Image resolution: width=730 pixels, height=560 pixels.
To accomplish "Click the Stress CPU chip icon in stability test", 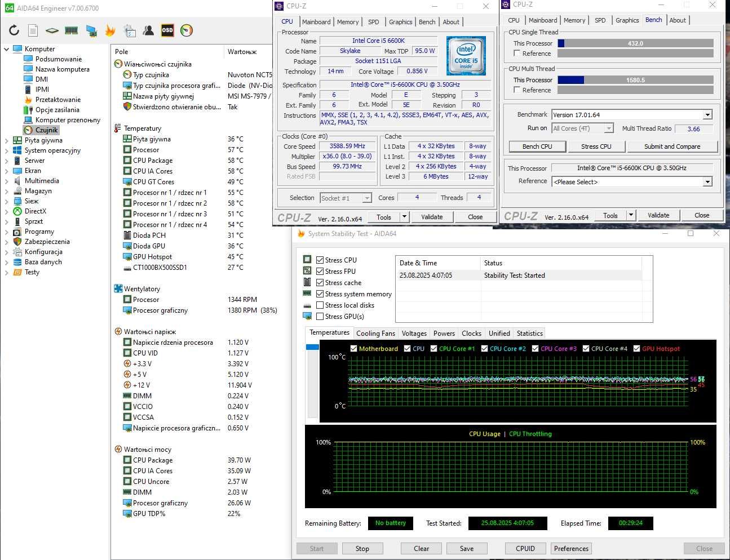I will click(x=307, y=260).
